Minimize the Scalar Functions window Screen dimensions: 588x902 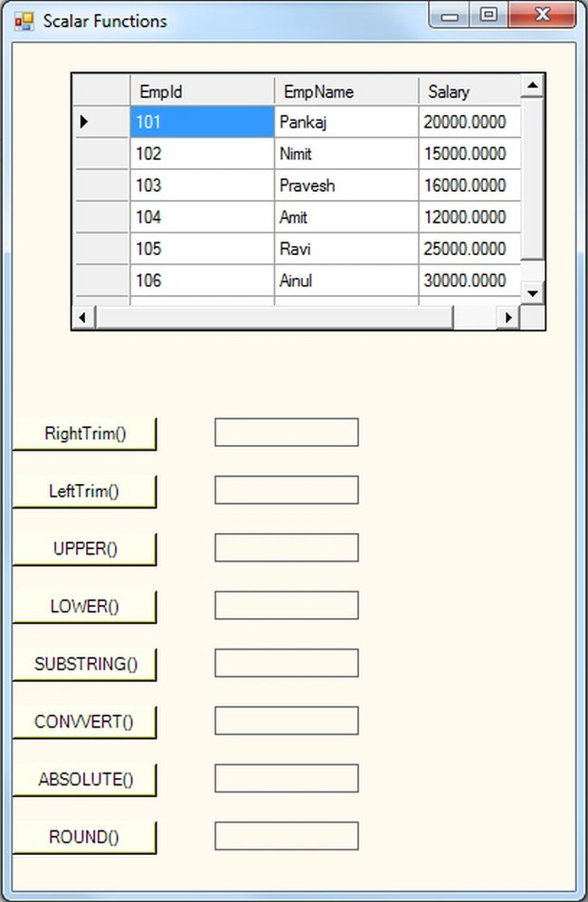(x=450, y=15)
